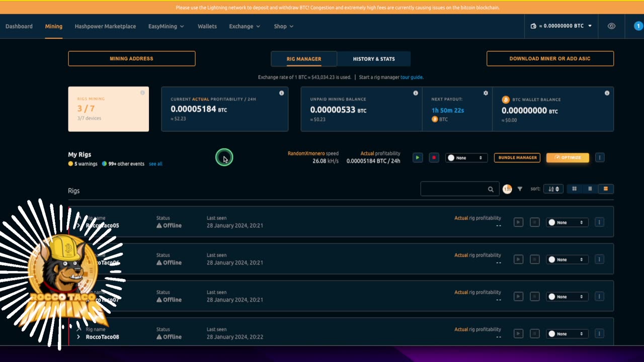Start RoccoTaco05 rig play button
Viewport: 644px width, 362px height.
(518, 222)
